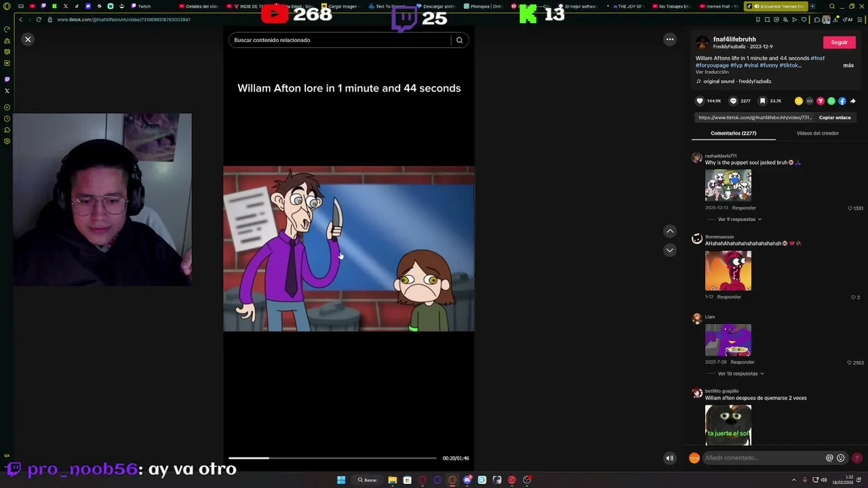Open the red character image in second comment
The height and width of the screenshot is (488, 868).
(x=728, y=270)
